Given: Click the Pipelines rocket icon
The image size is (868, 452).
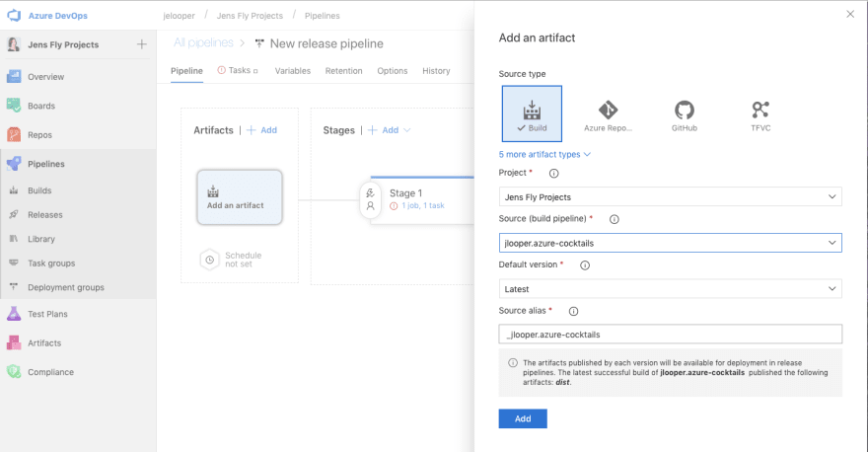Looking at the screenshot, I should (x=14, y=164).
